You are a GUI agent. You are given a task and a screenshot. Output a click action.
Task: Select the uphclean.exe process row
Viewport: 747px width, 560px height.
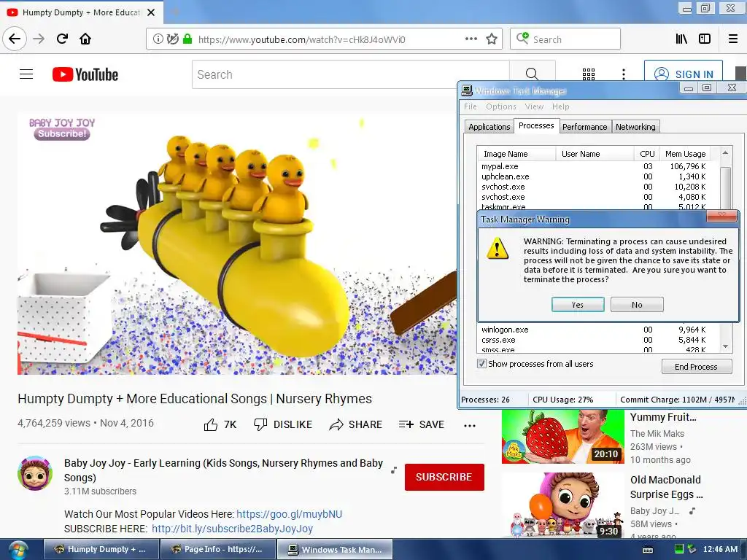(x=594, y=176)
